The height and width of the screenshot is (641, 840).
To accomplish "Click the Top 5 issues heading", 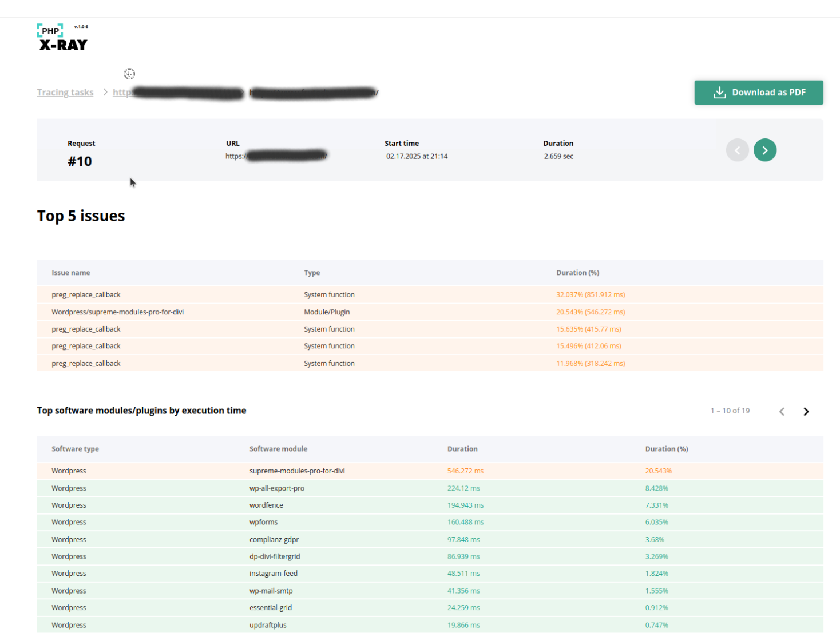I will coord(81,216).
